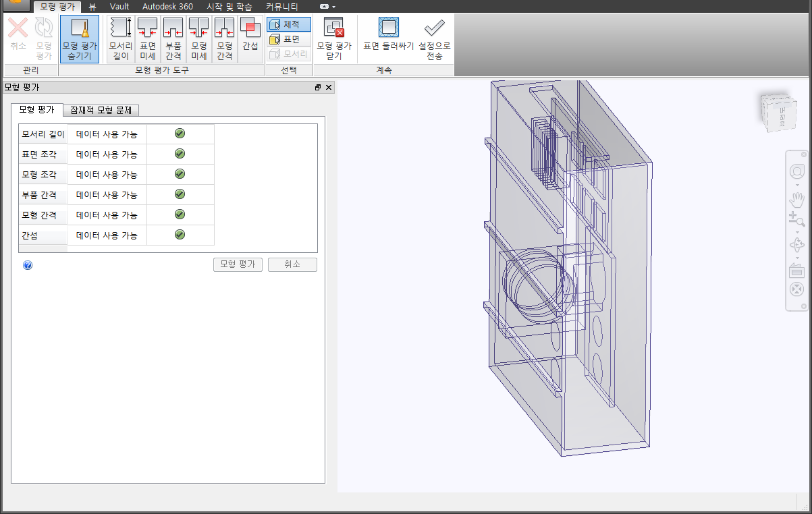The width and height of the screenshot is (812, 514).
Task: Click the Part Gaps (부품 간격) tool
Action: [x=173, y=38]
